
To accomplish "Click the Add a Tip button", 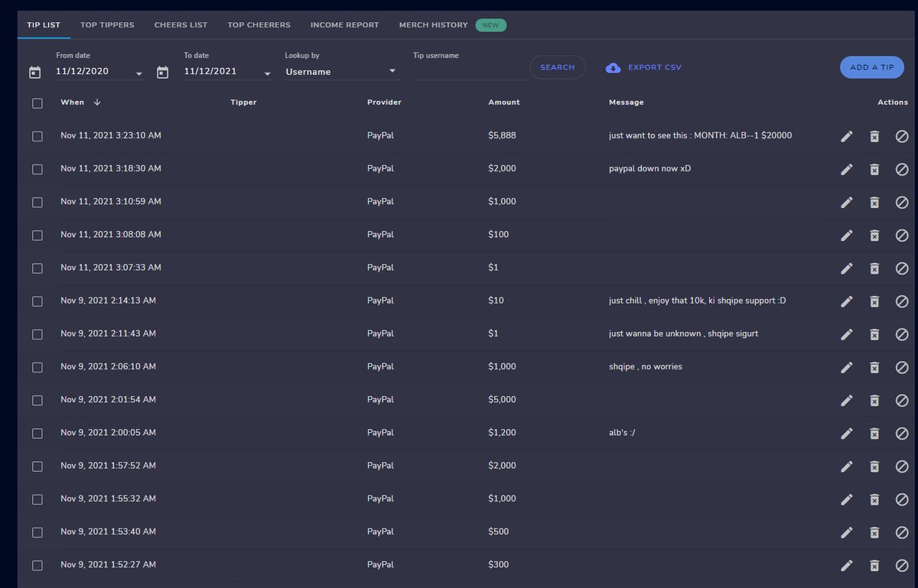I will (x=871, y=67).
